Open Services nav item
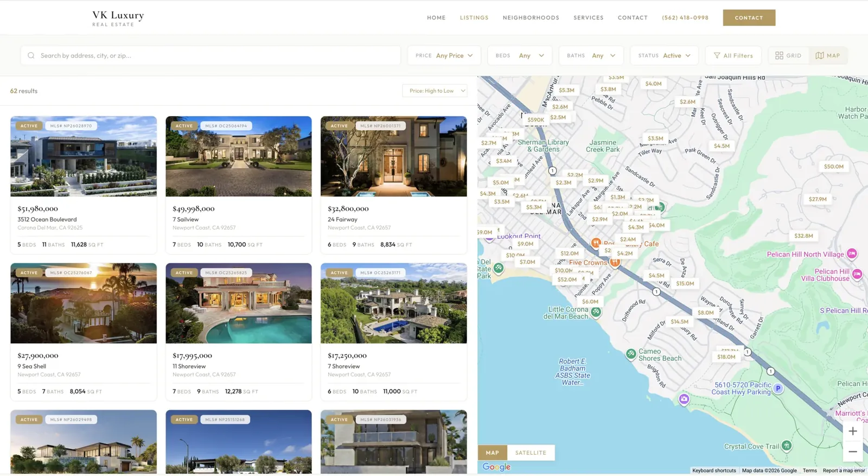This screenshot has width=868, height=476. tap(588, 18)
